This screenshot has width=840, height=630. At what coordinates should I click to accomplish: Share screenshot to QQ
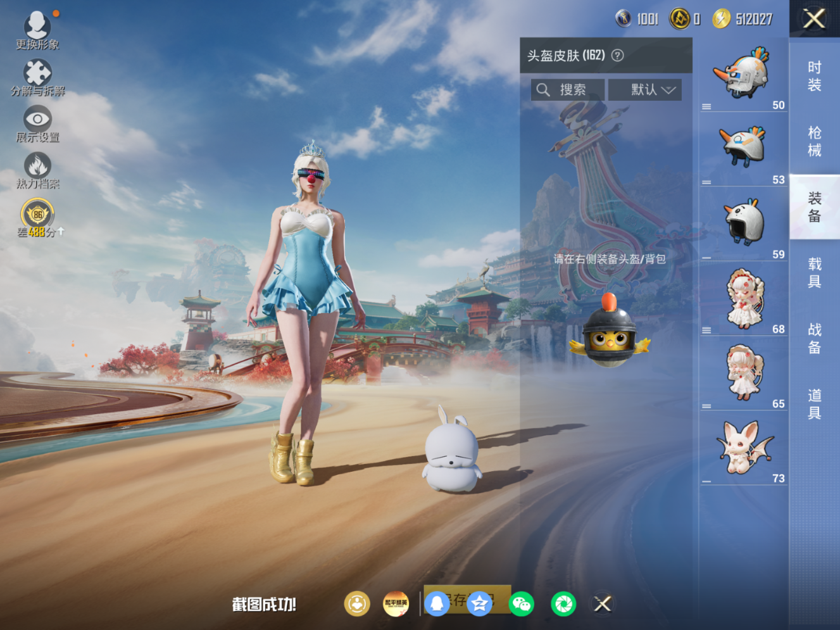click(x=437, y=604)
